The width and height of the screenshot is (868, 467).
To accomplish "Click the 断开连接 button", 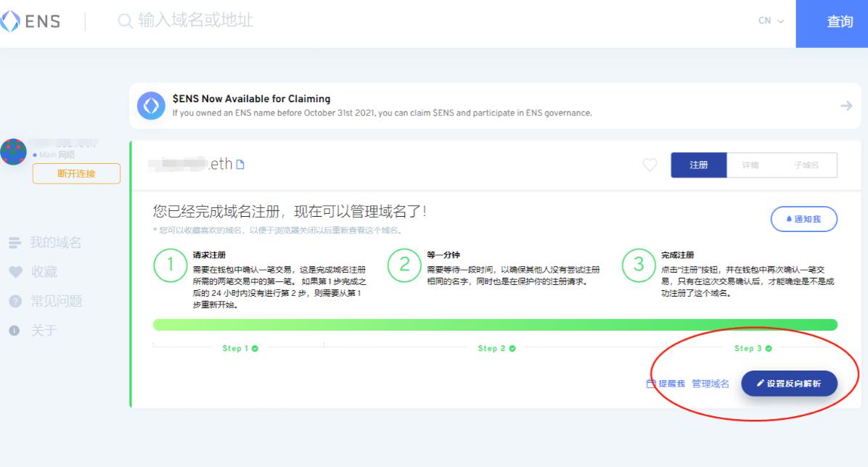I will pyautogui.click(x=76, y=173).
